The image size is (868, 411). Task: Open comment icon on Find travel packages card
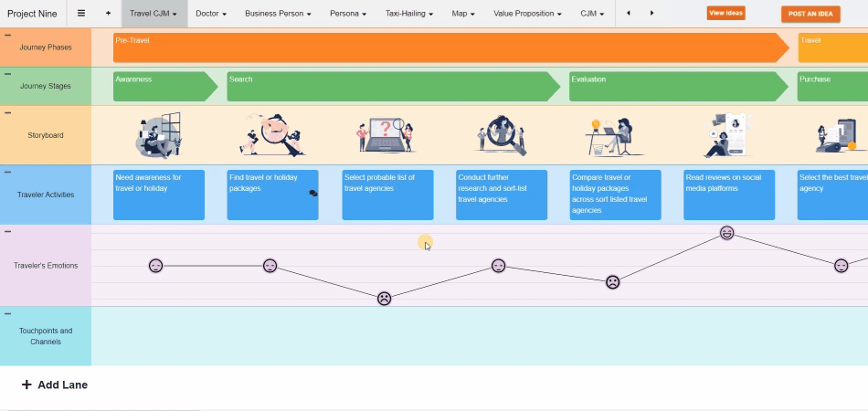(x=313, y=194)
